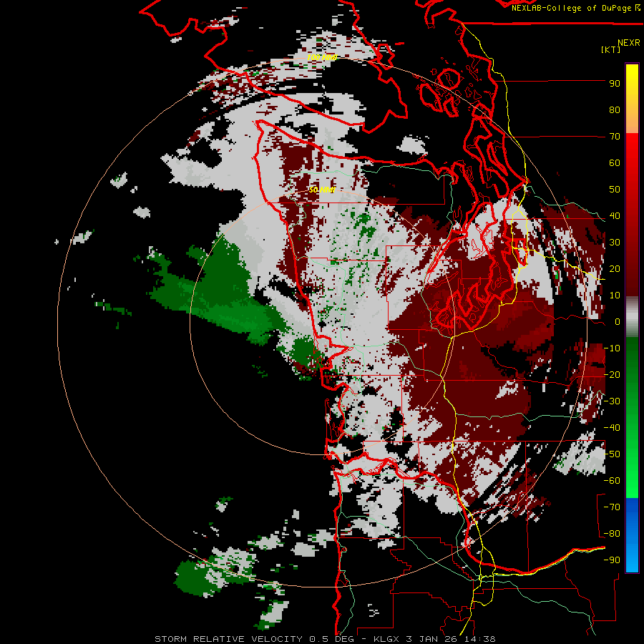The height and width of the screenshot is (644, 644).
Task: Select the 50 NMI range ring label
Action: point(321,190)
